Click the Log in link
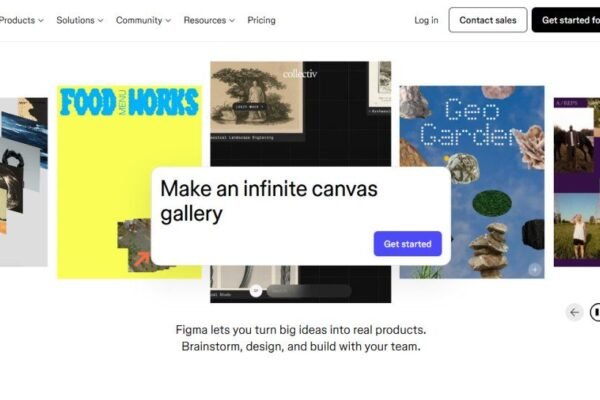Image resolution: width=600 pixels, height=400 pixels. tap(426, 20)
